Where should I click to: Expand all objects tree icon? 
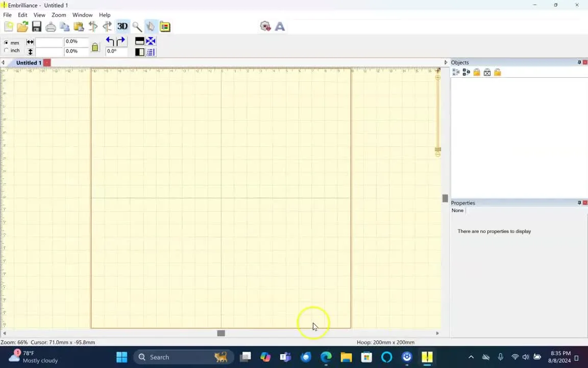tap(456, 72)
